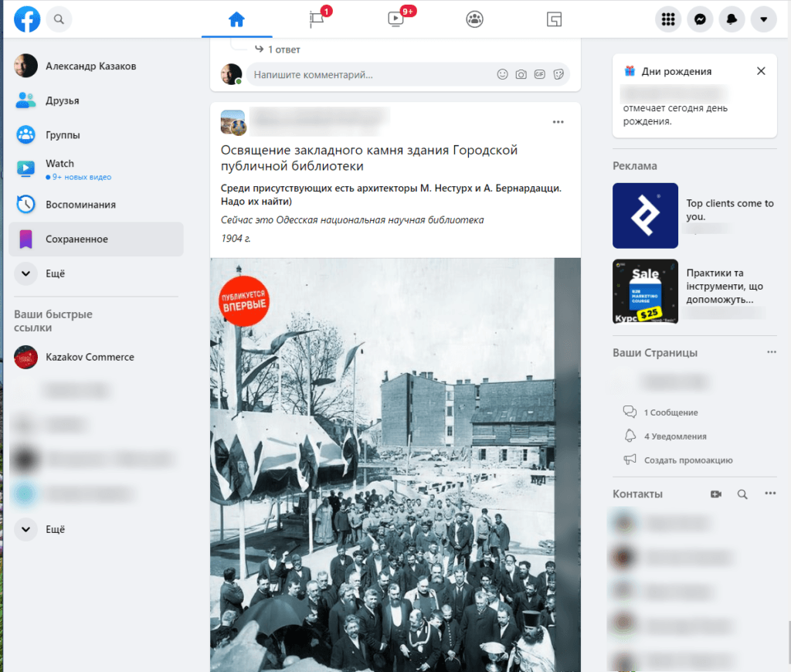Open the birthday gift icon
Image resolution: width=791 pixels, height=672 pixels.
pos(630,71)
